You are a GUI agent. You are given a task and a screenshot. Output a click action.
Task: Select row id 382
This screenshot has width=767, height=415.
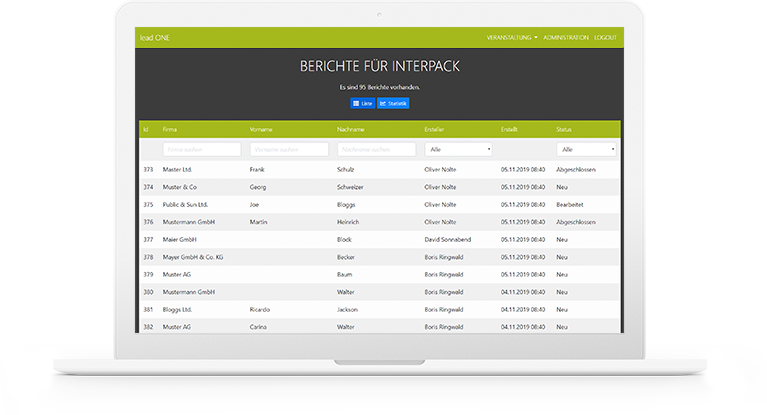148,327
